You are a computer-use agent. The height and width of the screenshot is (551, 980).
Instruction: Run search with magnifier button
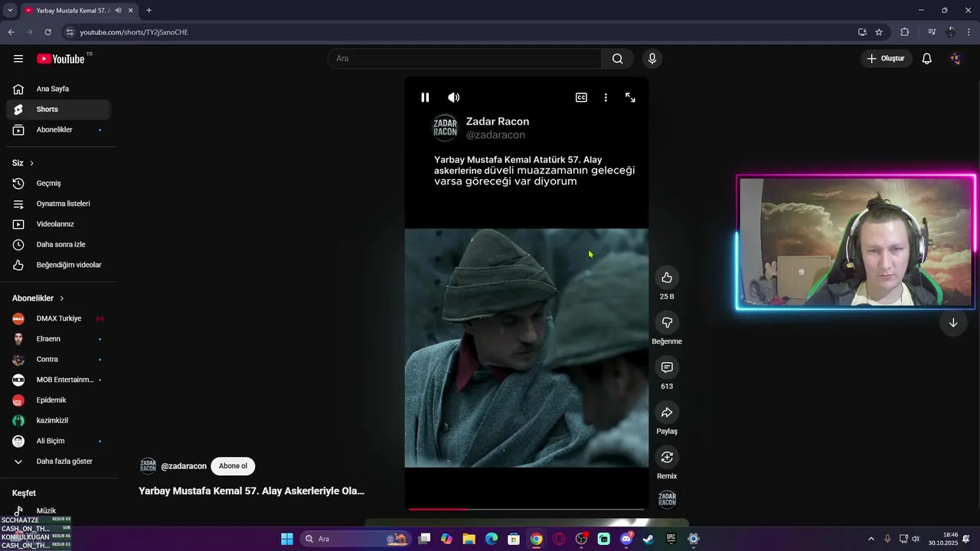click(x=617, y=59)
